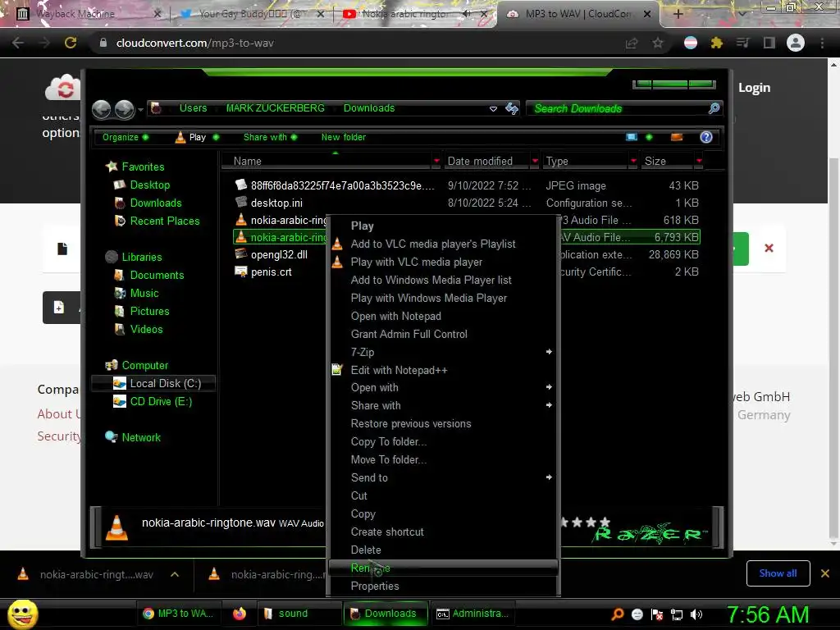Click the search magnifier in system tray
This screenshot has width=840, height=630.
618,614
